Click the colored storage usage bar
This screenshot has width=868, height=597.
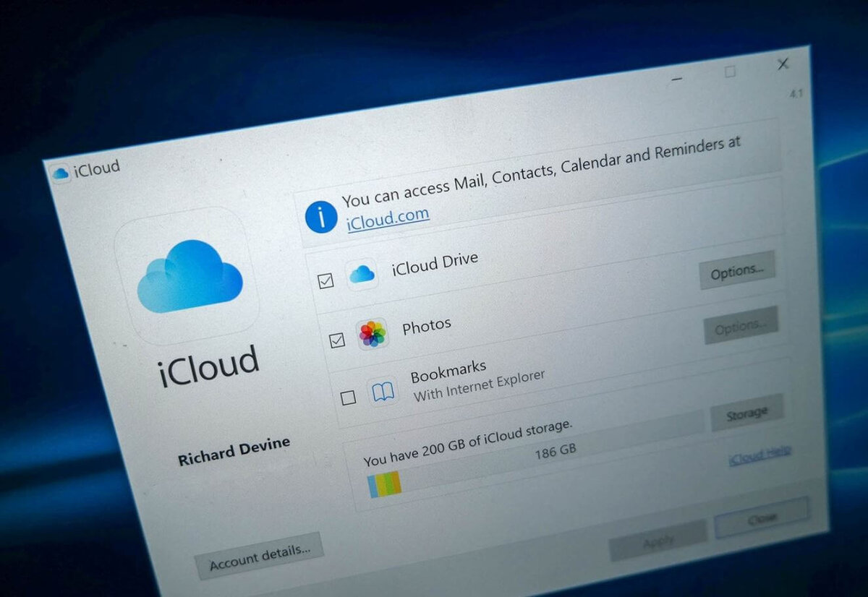[x=384, y=484]
